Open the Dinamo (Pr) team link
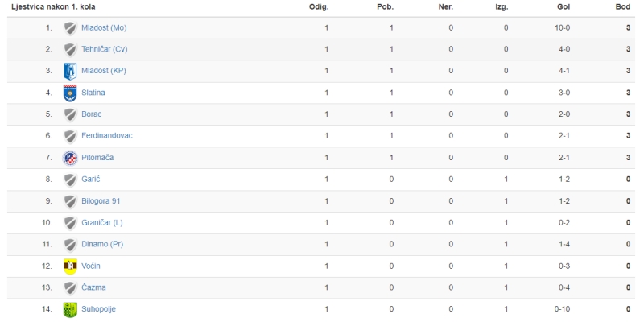The height and width of the screenshot is (322, 644). click(x=102, y=244)
